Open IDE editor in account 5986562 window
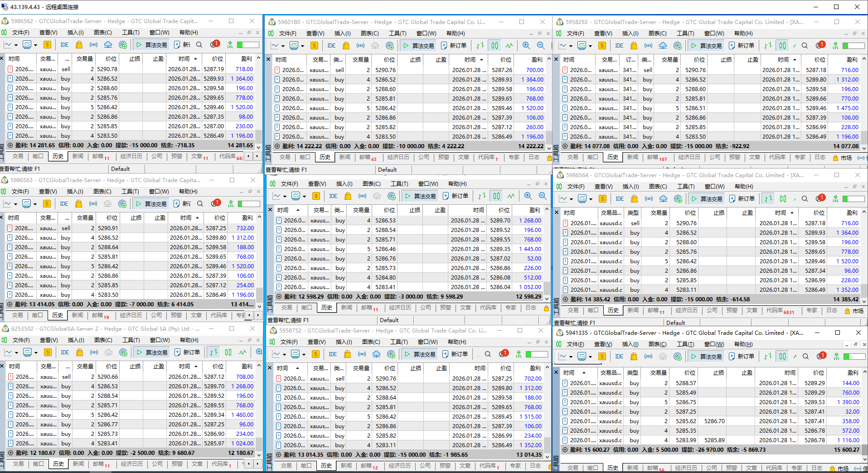 pyautogui.click(x=64, y=45)
